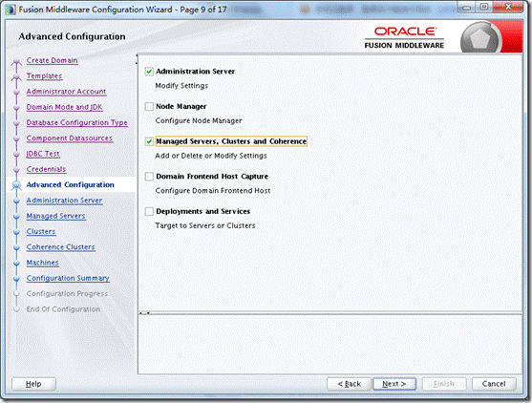The height and width of the screenshot is (403, 532).
Task: Open the Create Domain step link
Action: tap(52, 60)
